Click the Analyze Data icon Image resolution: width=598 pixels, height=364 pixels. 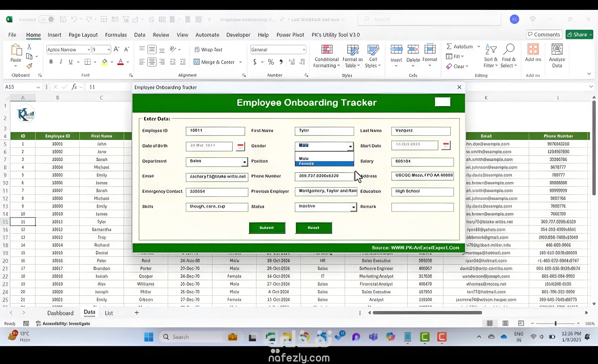point(557,50)
